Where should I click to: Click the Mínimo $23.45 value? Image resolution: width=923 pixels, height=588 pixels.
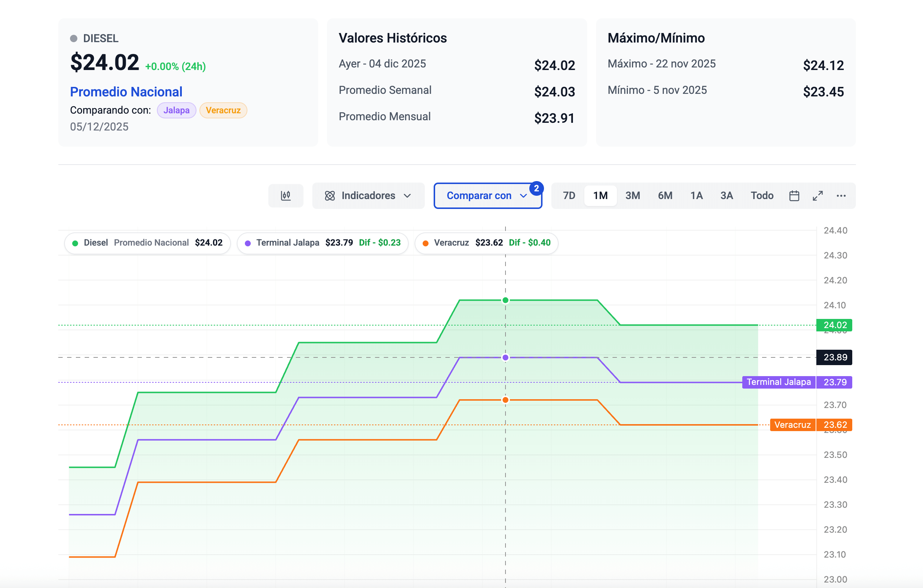(823, 92)
